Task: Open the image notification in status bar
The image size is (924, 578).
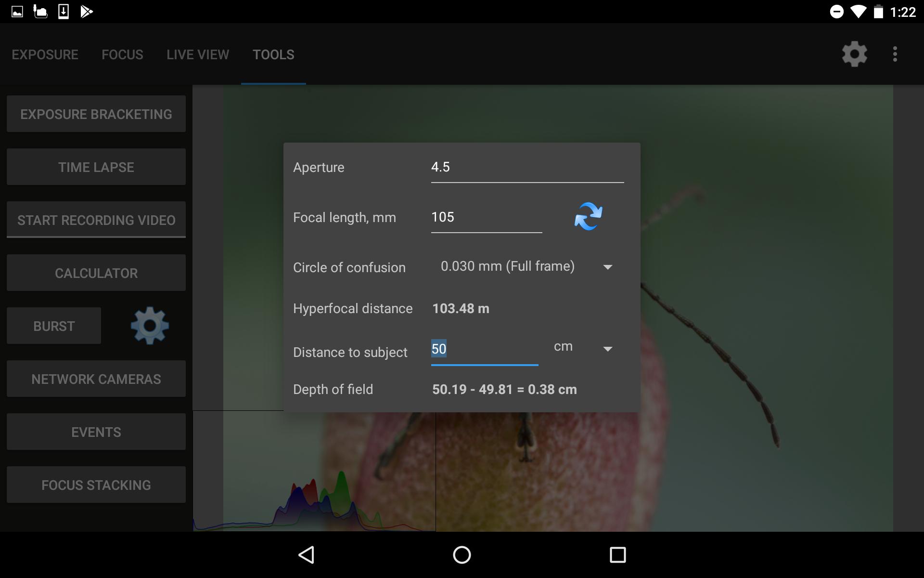Action: point(17,12)
